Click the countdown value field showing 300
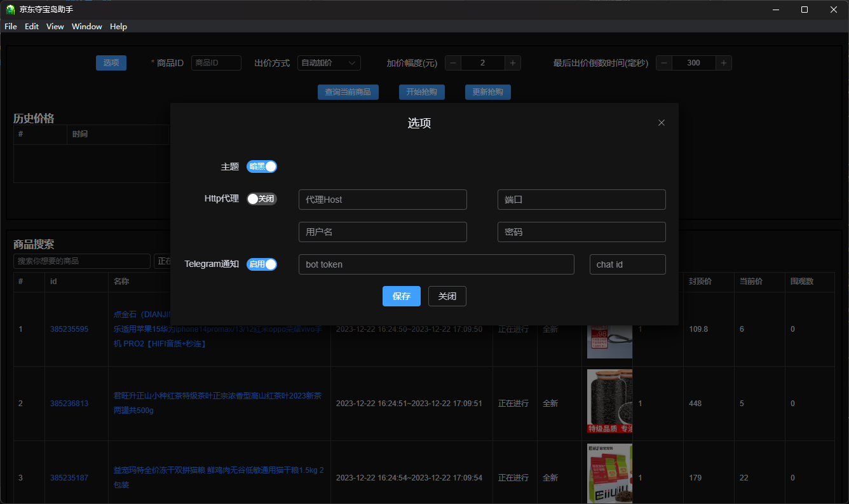 pyautogui.click(x=694, y=63)
